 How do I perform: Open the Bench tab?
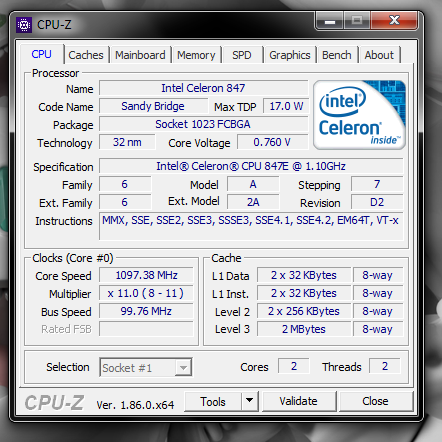337,55
